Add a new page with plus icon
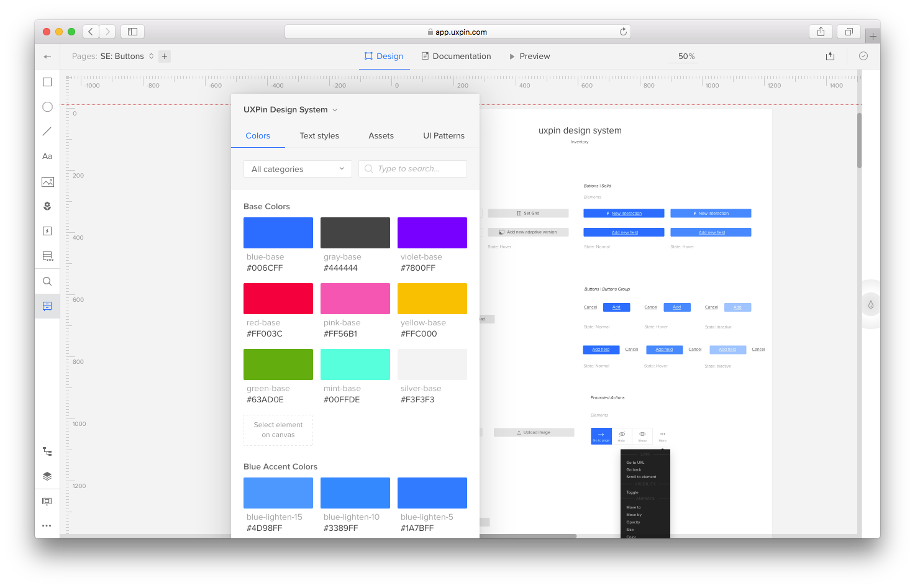 165,57
